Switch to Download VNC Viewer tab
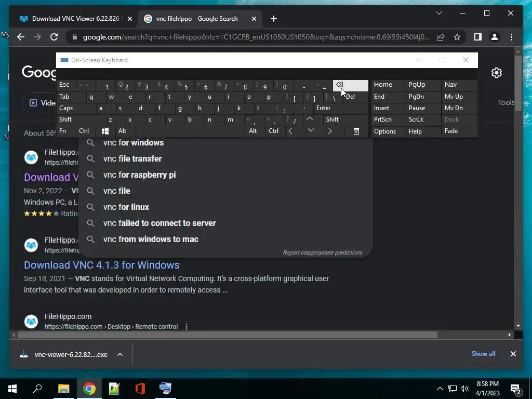532x399 pixels. 75,19
